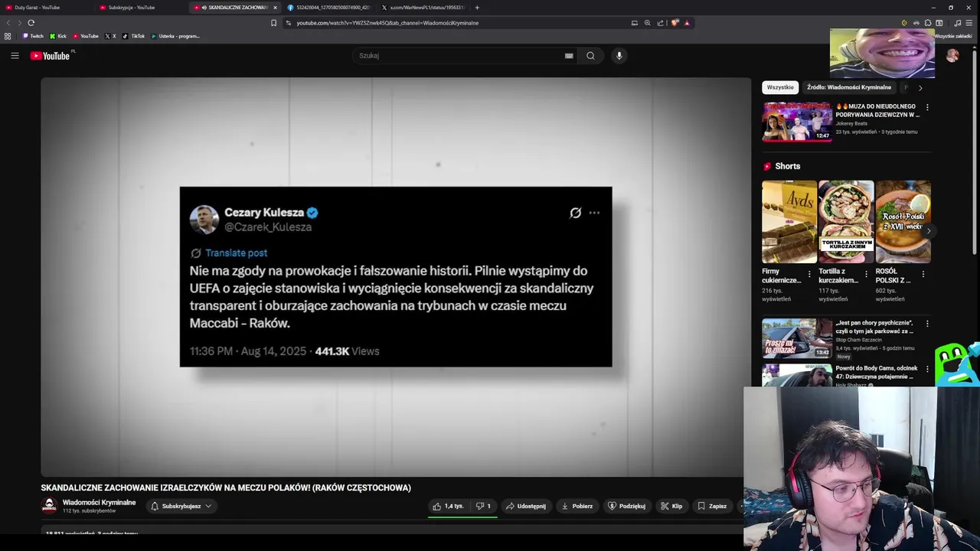Open options for ROSÓŁ POLSKI short
980x551 pixels.
click(923, 274)
